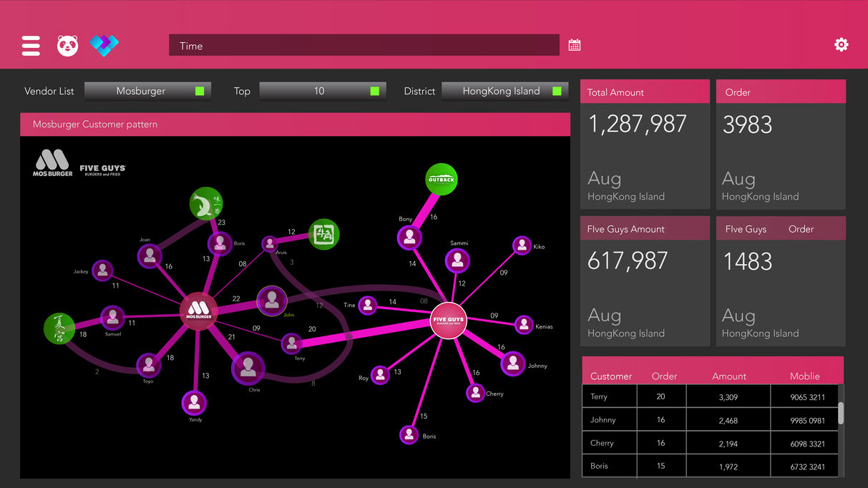Click the Mosburger Customer pattern header

[295, 124]
